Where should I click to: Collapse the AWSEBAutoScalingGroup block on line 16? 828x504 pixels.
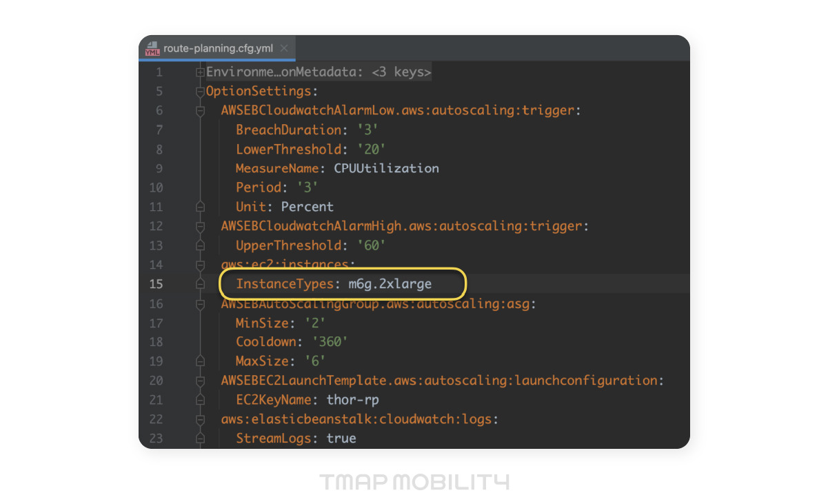coord(201,303)
